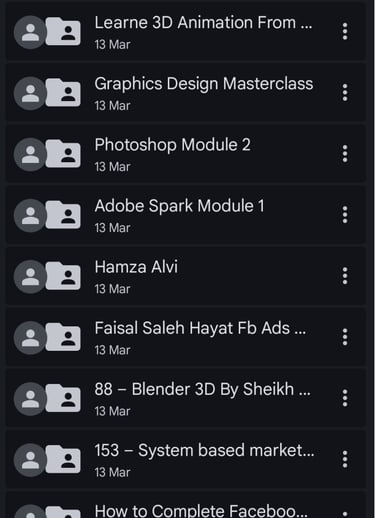Open three-dot menu for Faisal Saleh Hayat folder
375x518 pixels.
tap(345, 337)
